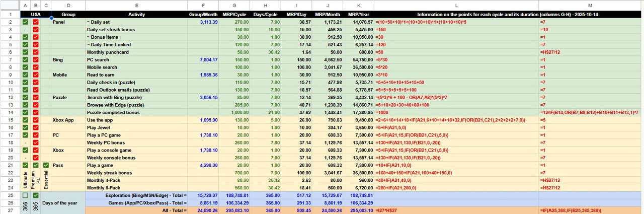Toggle green checkbox in Play a console game row
The height and width of the screenshot is (214, 644).
pos(25,150)
